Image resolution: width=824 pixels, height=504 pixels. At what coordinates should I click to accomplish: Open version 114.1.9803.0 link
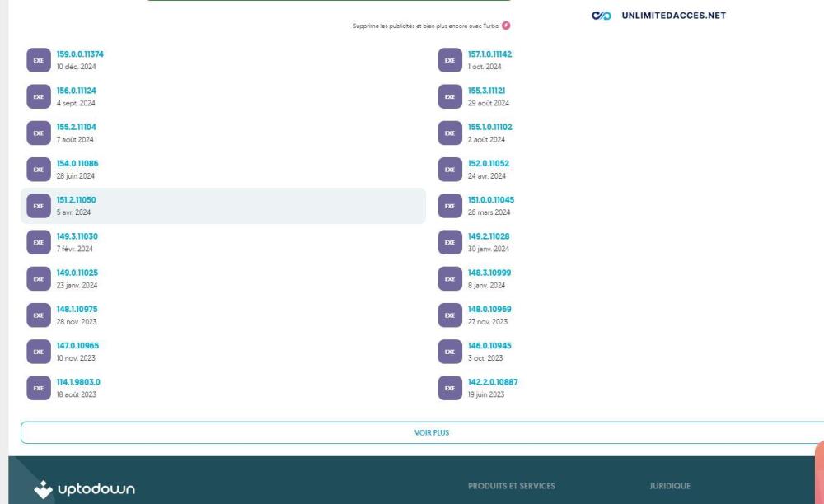click(x=78, y=381)
